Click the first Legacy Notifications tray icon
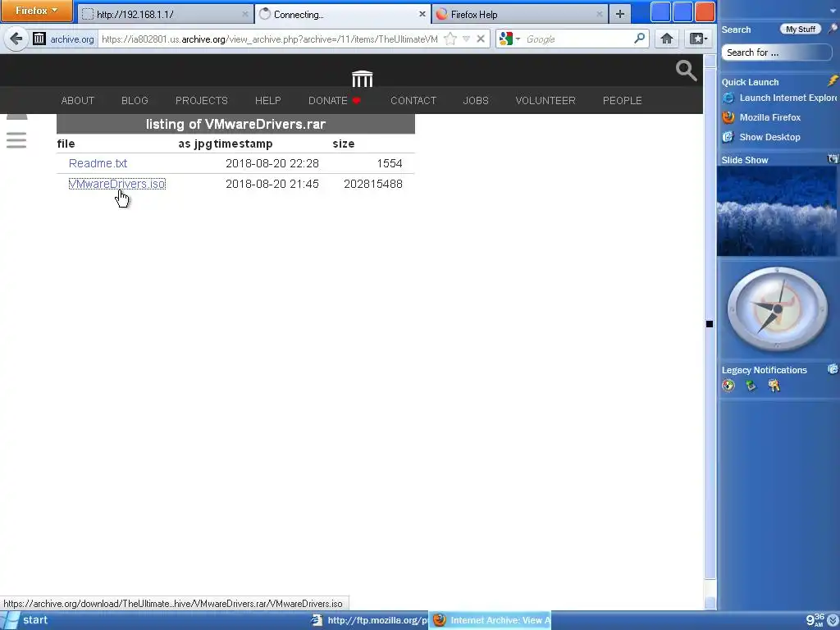This screenshot has height=630, width=840. point(728,386)
